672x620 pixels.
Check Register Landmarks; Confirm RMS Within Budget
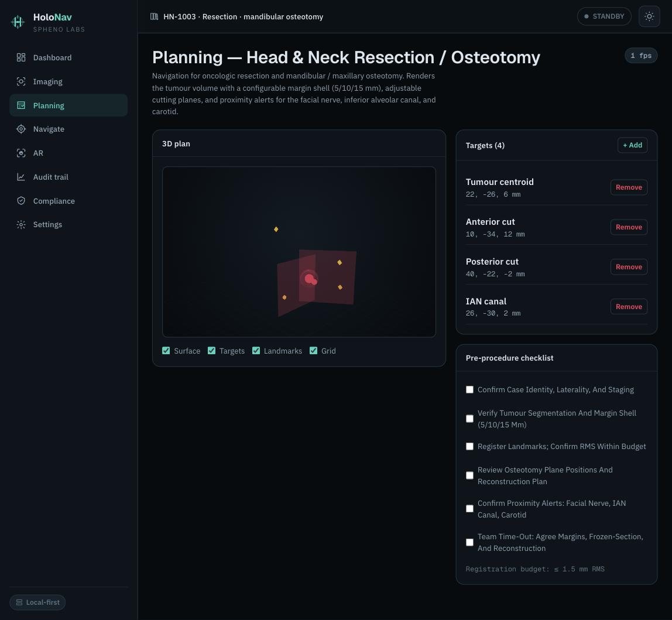(x=469, y=446)
